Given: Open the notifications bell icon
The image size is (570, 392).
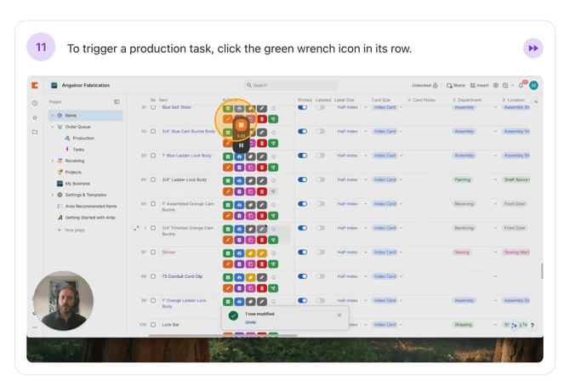Looking at the screenshot, I should tap(521, 86).
